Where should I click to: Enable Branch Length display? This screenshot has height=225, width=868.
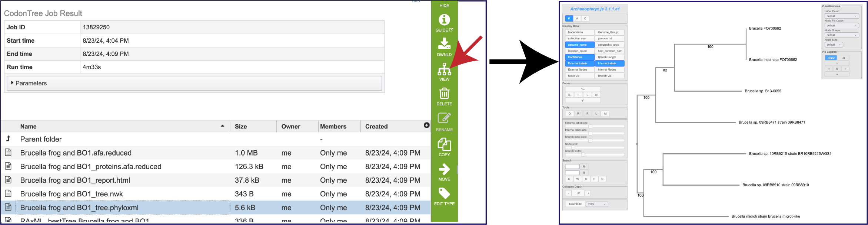[609, 57]
